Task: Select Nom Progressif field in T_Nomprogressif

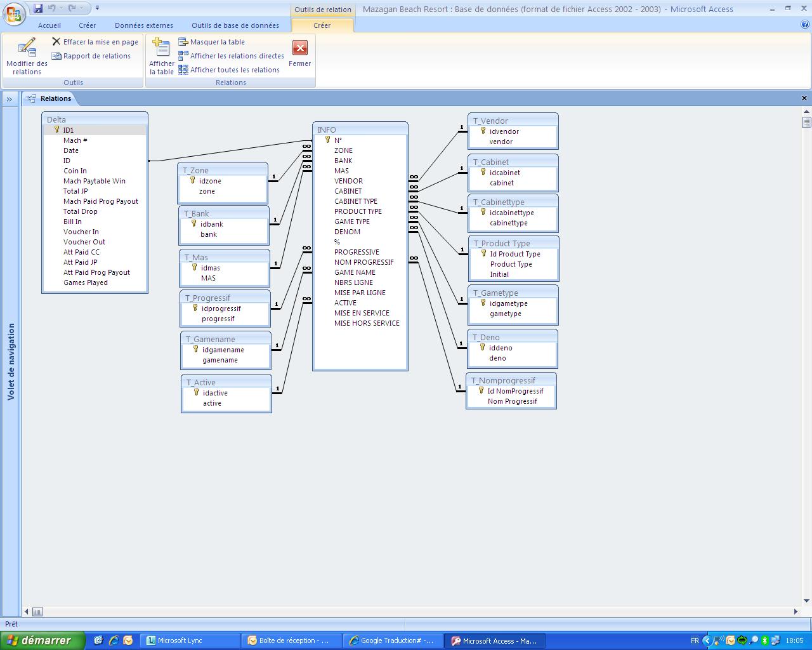Action: click(x=511, y=401)
